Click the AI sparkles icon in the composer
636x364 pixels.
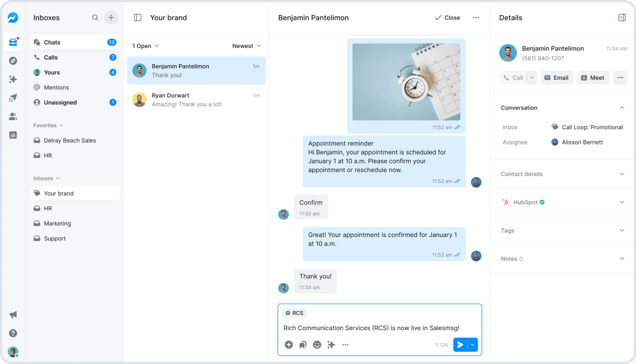click(331, 345)
